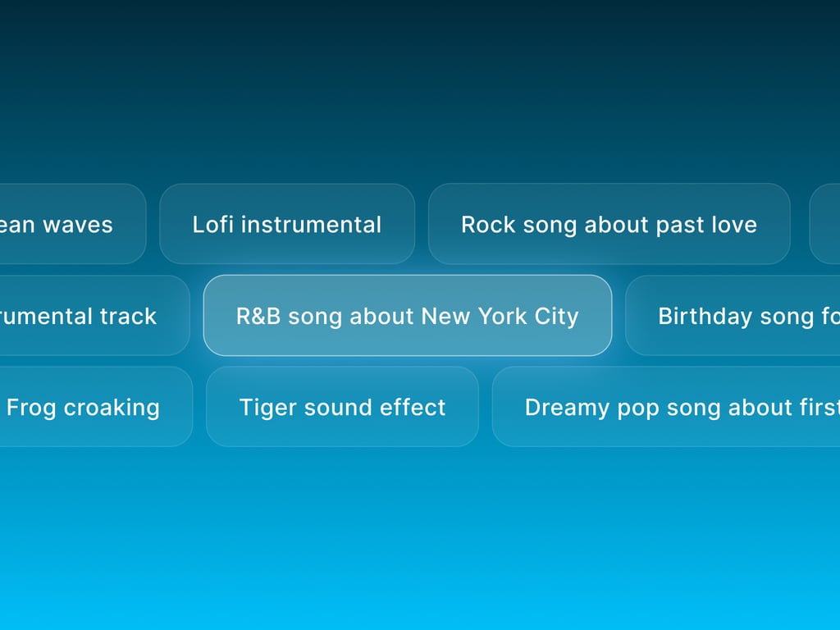
Task: Click the word 'Birthday' in its chip
Action: click(x=705, y=317)
